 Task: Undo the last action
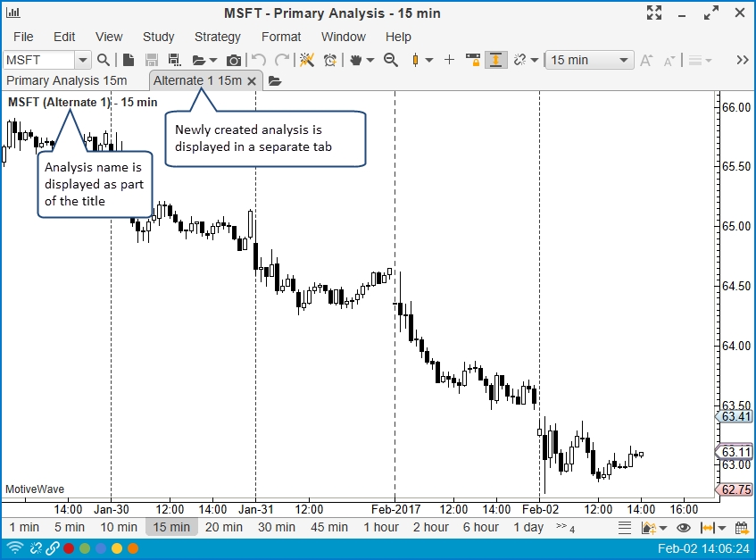[259, 60]
